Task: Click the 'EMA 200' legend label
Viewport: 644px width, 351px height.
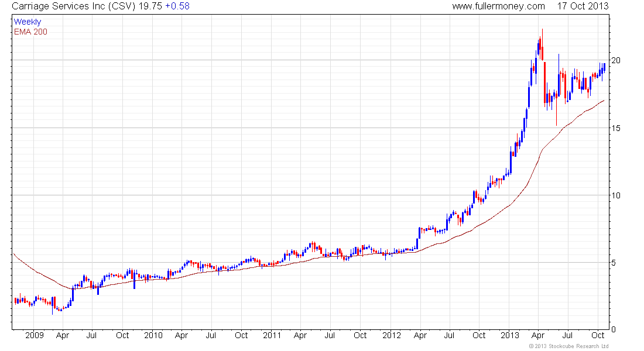Action: 30,32
